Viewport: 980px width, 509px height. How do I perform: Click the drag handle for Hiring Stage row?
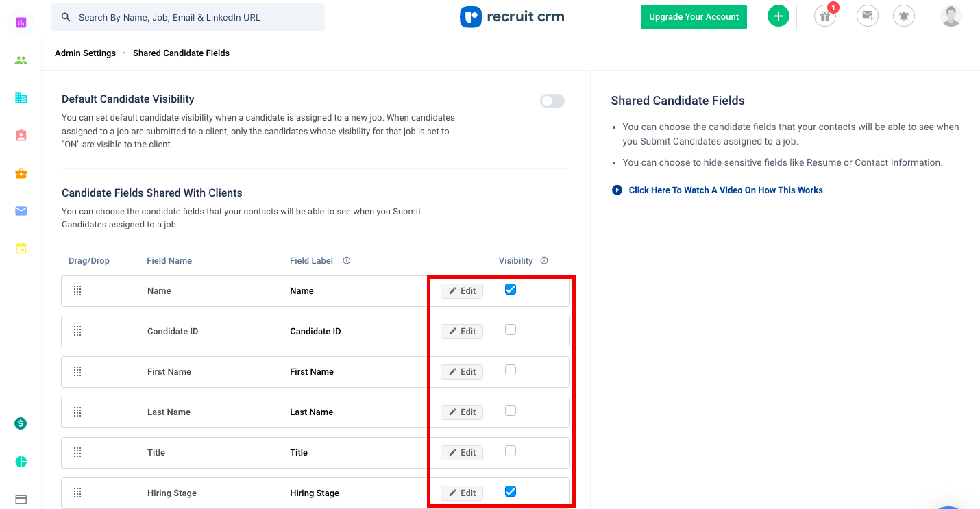click(x=77, y=493)
